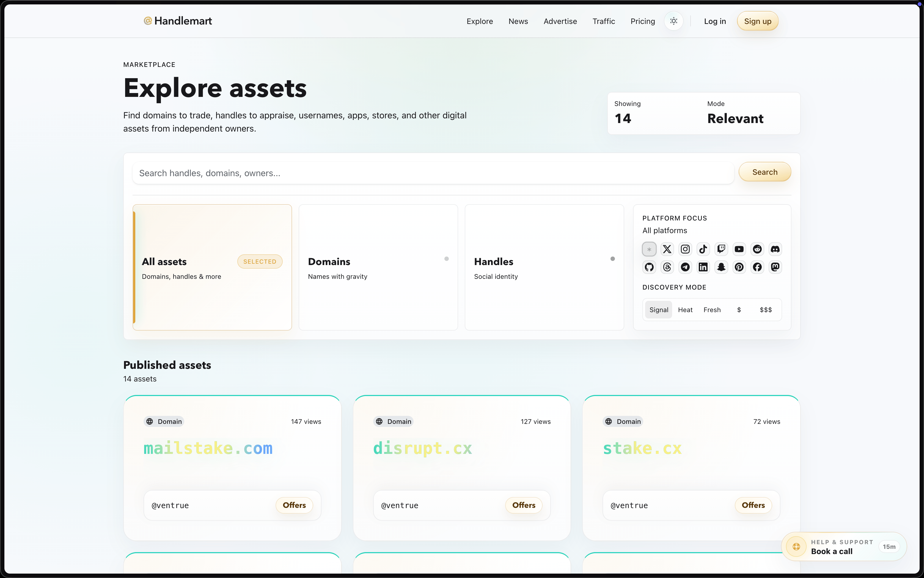Filter by the Facebook platform icon

click(x=758, y=267)
